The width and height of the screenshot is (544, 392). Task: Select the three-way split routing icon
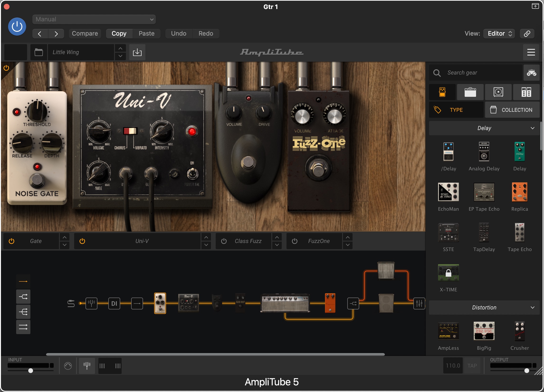click(x=23, y=312)
